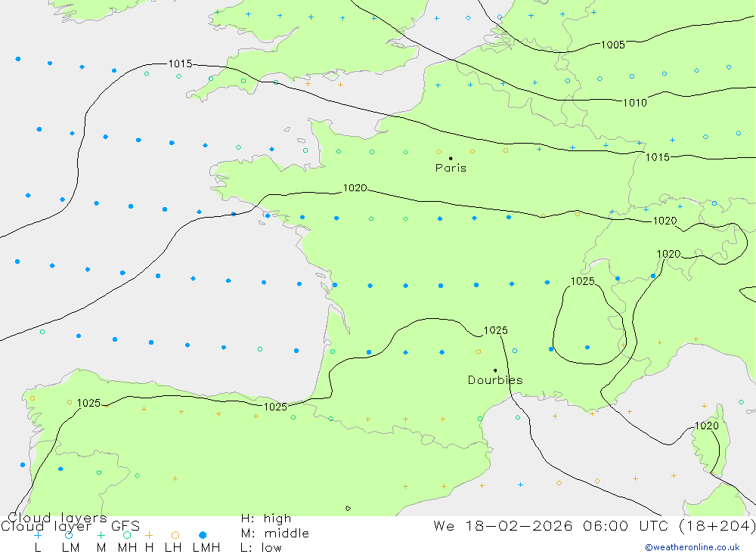The width and height of the screenshot is (756, 554).
Task: Click the 1015 isobar label east of Paris
Action: 657,157
